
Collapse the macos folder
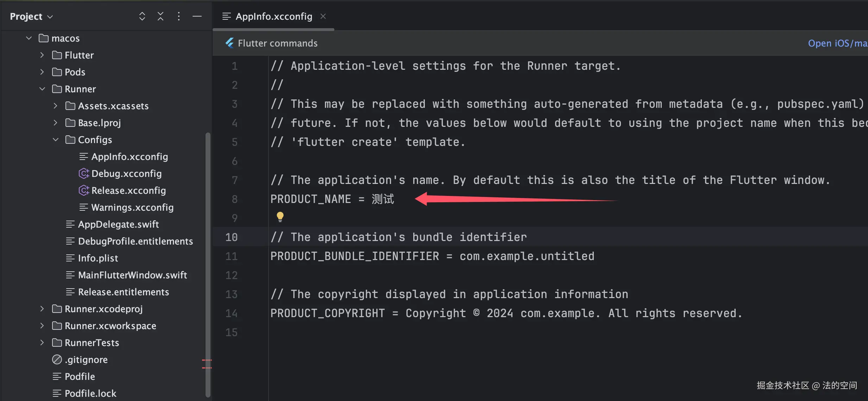(29, 38)
